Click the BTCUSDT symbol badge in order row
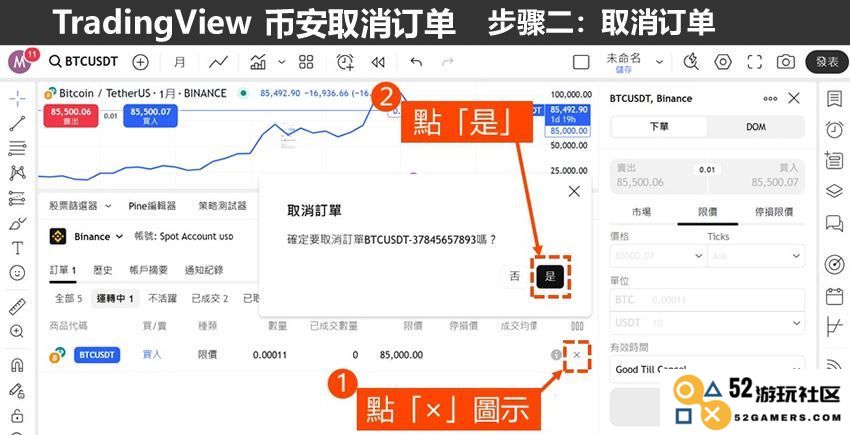Screen dimensions: 850x435 pos(97,355)
